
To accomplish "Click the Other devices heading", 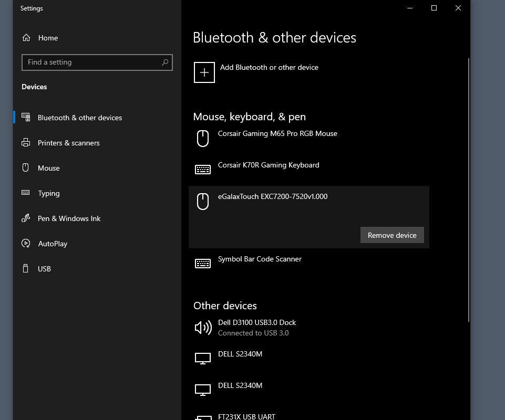I will click(x=225, y=306).
